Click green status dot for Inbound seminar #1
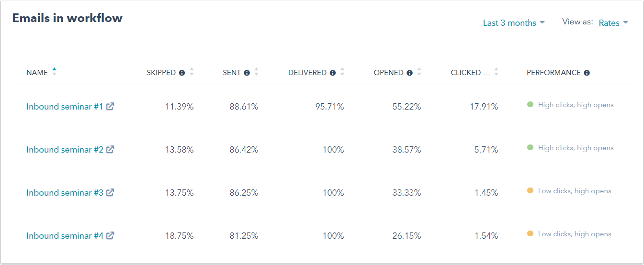644x265 pixels. pos(530,104)
